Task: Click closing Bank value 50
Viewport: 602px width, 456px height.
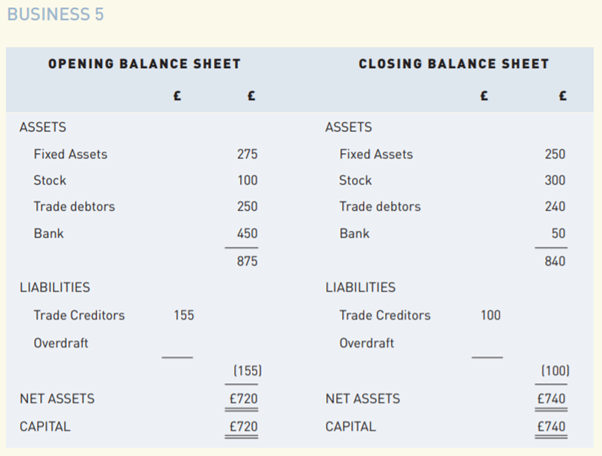Action: point(558,233)
